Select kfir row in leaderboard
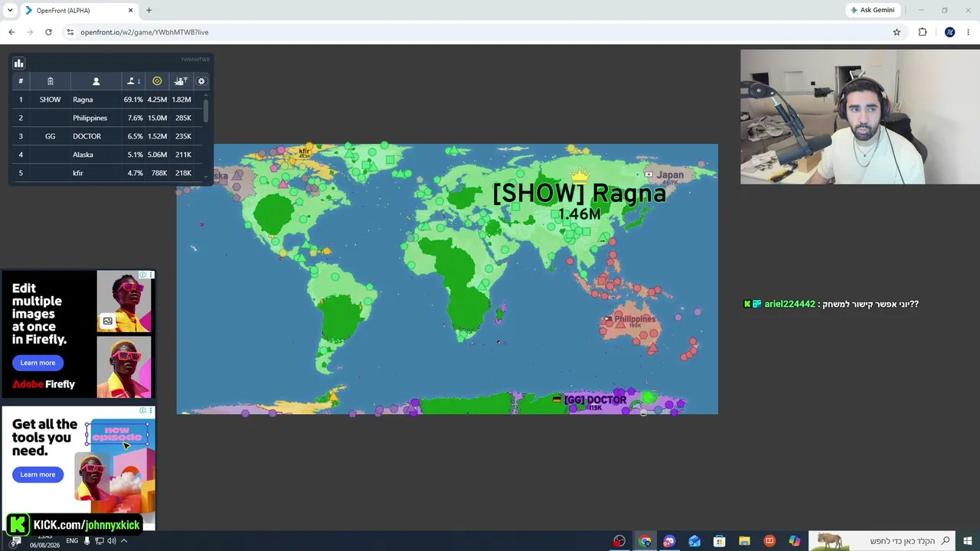Viewport: 980px width, 551px height. coord(108,173)
